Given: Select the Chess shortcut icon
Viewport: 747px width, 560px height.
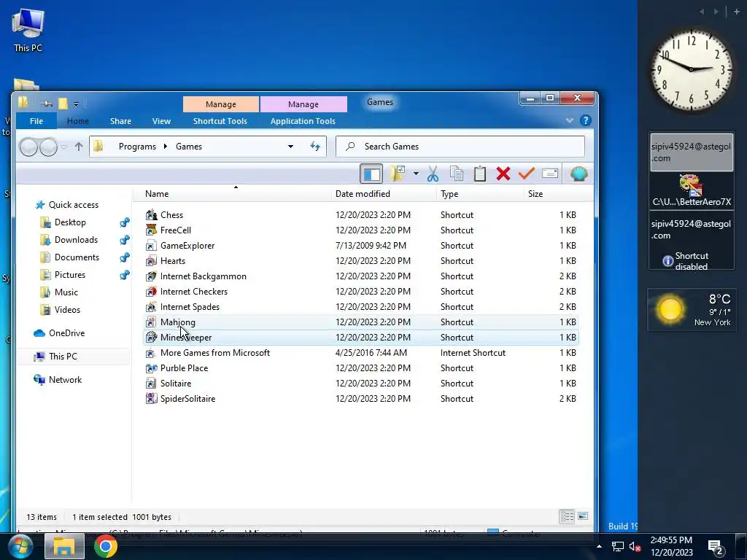Looking at the screenshot, I should point(151,215).
